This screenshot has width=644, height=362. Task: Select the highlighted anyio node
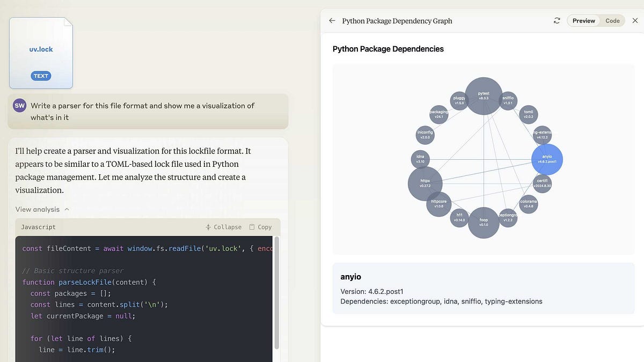coord(547,159)
